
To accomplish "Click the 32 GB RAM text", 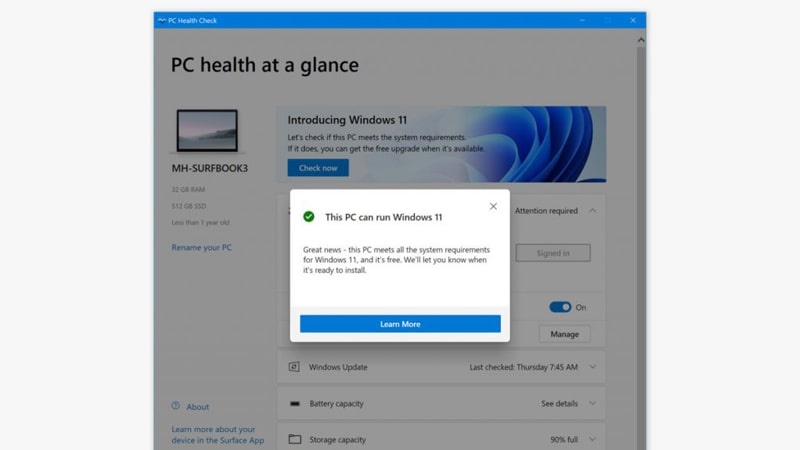I will (x=188, y=189).
